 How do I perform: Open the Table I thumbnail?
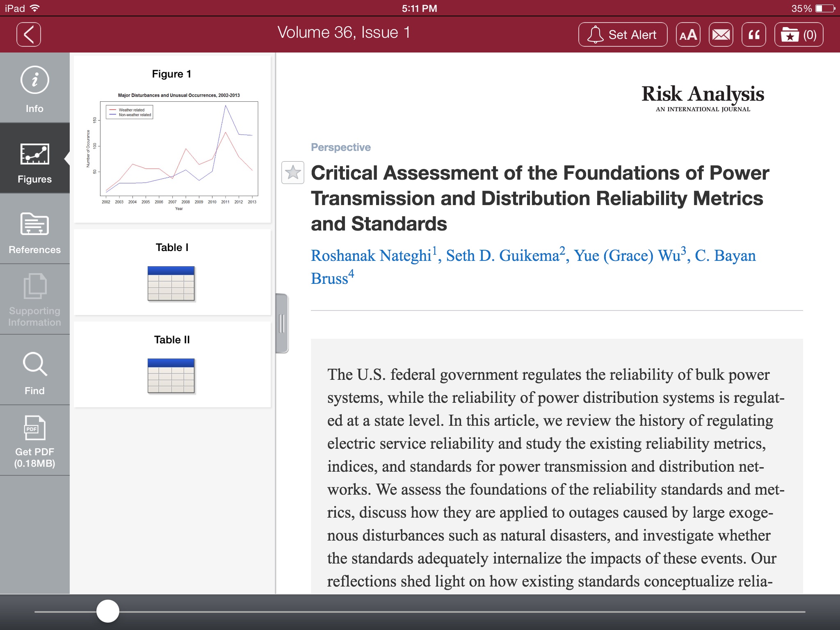click(171, 283)
